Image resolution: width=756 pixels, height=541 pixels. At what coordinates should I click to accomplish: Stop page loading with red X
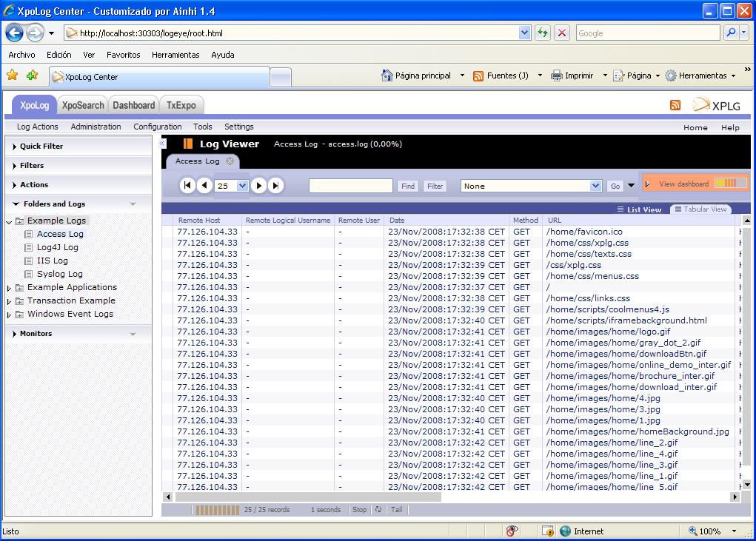[562, 33]
